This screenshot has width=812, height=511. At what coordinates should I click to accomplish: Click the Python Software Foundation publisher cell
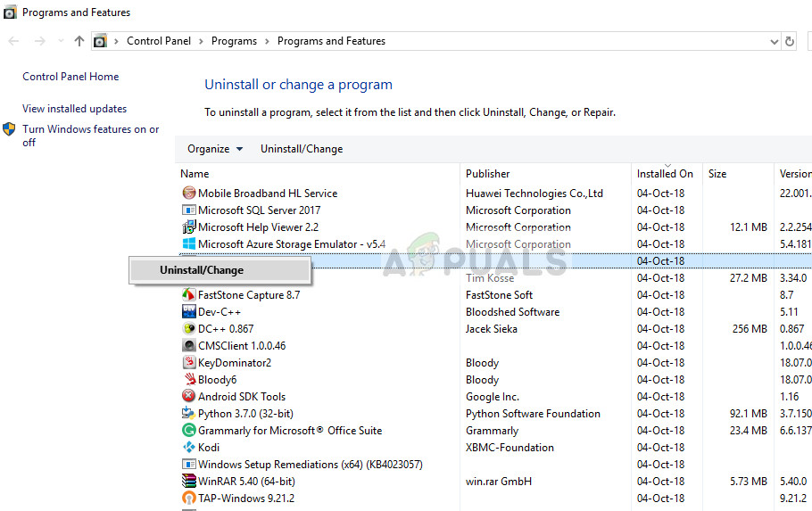[533, 413]
